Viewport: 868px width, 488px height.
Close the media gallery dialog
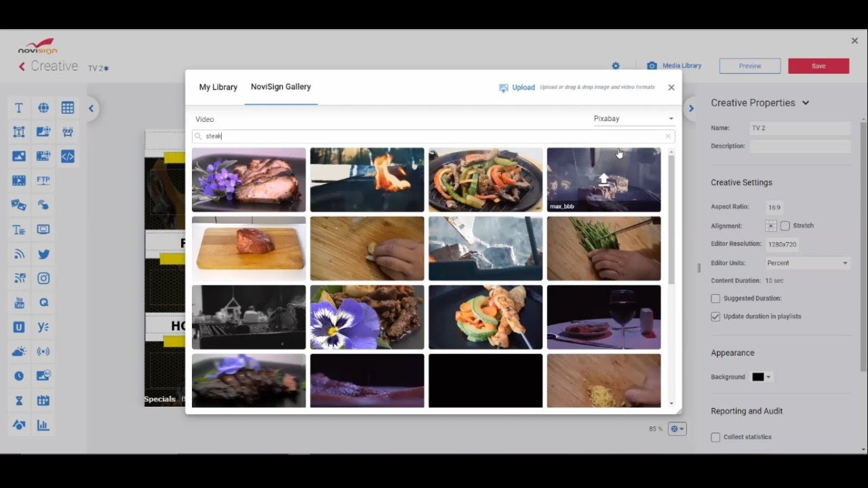[671, 87]
